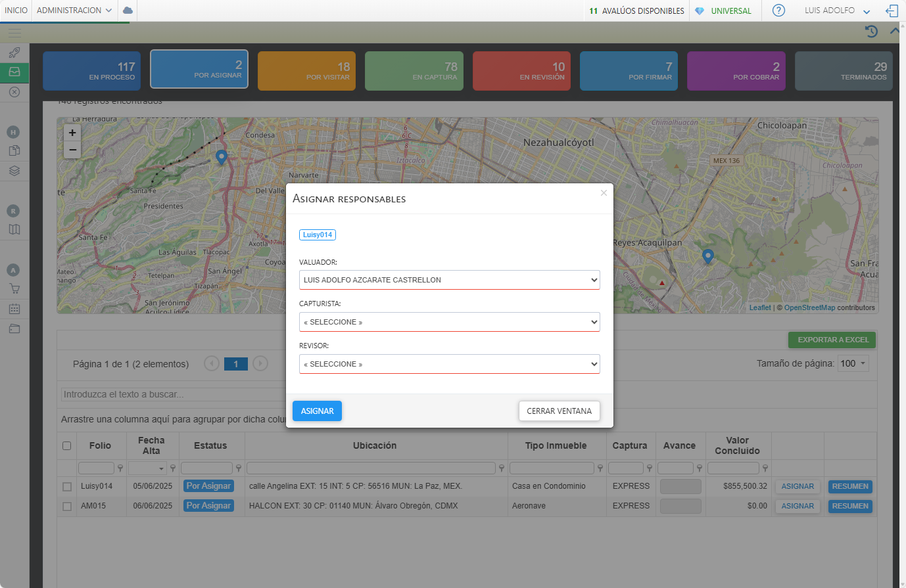Screen dimensions: 906x588
Task: Click the calendar icon in sidebar
Action: (x=14, y=308)
